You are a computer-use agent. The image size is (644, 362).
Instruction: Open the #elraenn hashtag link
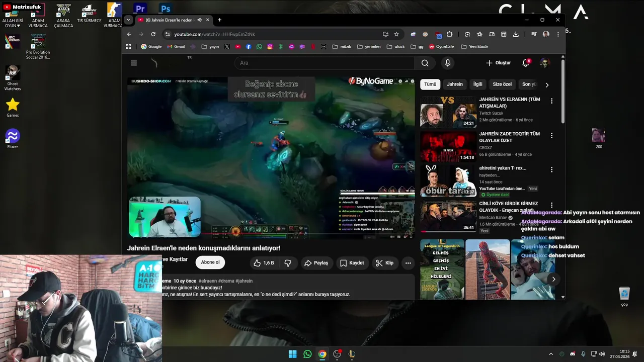[x=208, y=281]
